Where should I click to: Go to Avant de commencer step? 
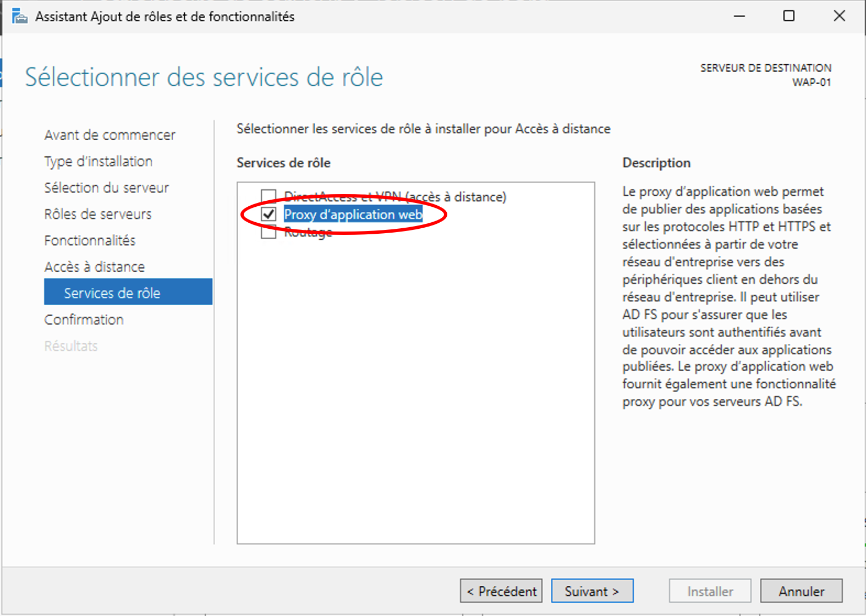109,135
